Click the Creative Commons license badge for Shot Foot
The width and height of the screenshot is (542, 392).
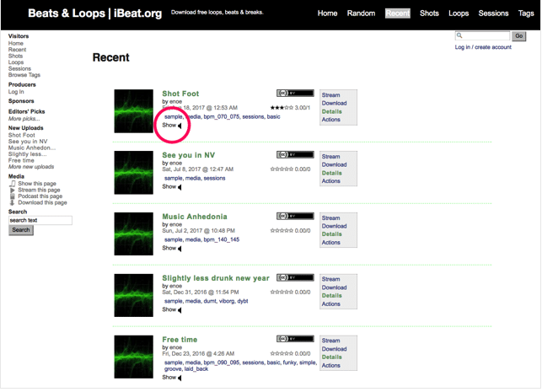[x=294, y=94]
